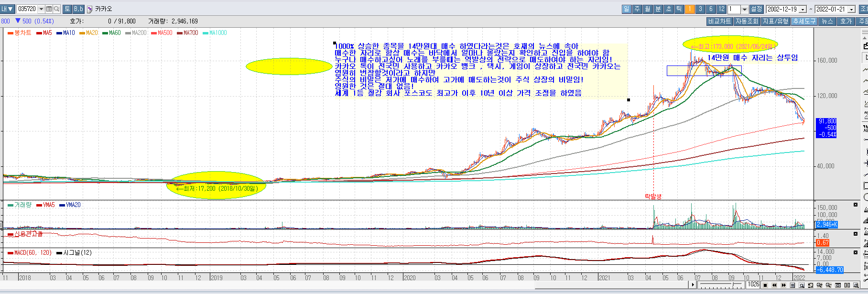Click the magnifier stock search icon
Image resolution: width=868 pixels, height=294 pixels.
click(56, 9)
